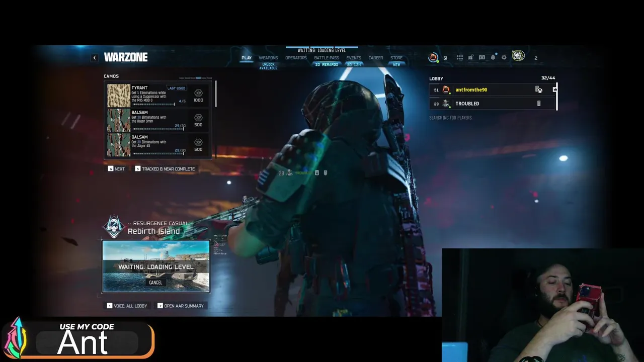This screenshot has height=362, width=644.
Task: Open the round clan emblem near the 2
Action: pos(518,56)
